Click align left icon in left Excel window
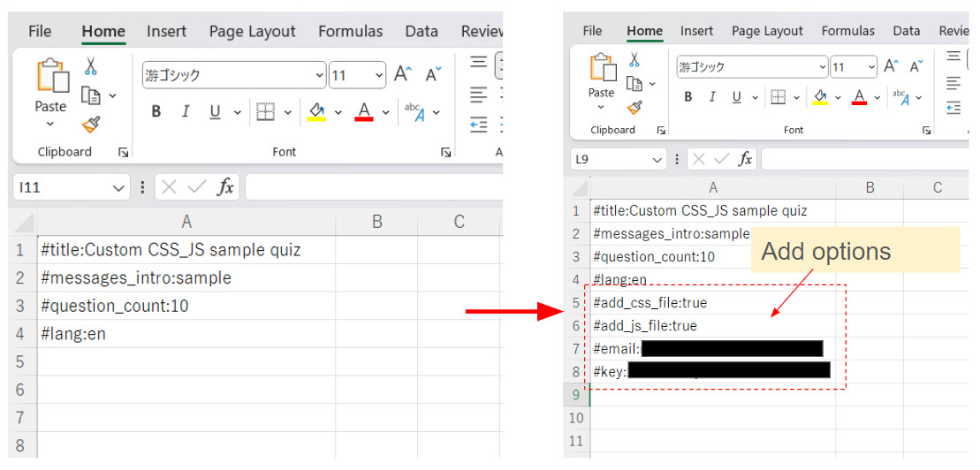The image size is (980, 470). (x=479, y=95)
